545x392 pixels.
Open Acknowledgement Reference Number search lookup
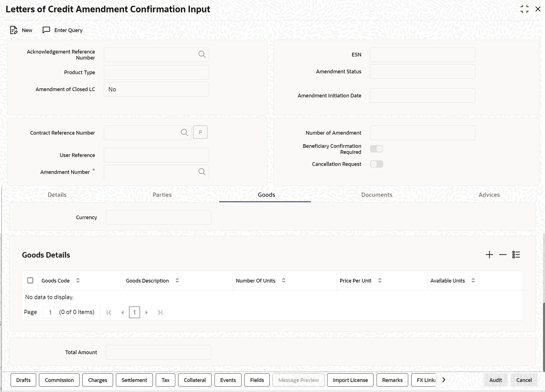[202, 54]
